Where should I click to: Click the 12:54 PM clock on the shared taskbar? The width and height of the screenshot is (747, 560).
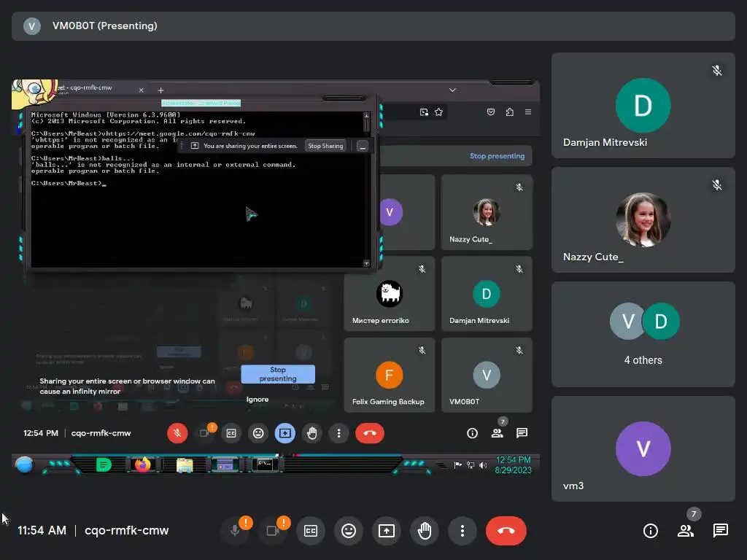[513, 464]
